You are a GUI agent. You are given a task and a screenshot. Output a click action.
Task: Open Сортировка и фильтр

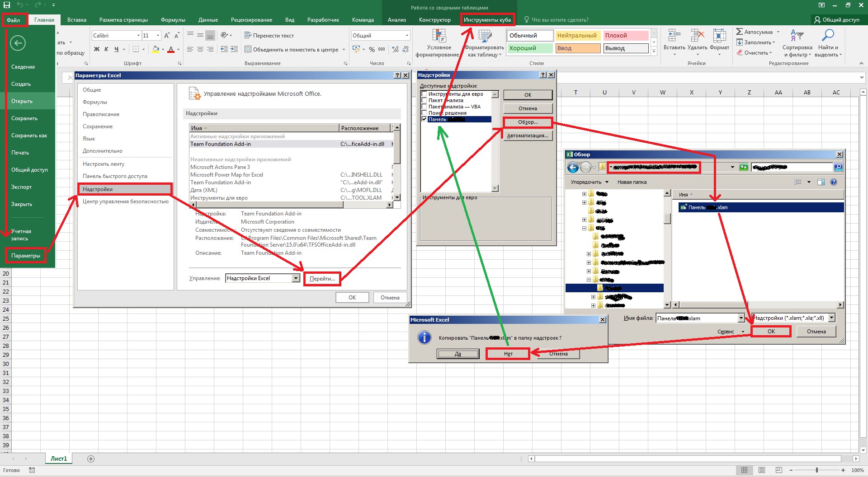click(x=797, y=43)
